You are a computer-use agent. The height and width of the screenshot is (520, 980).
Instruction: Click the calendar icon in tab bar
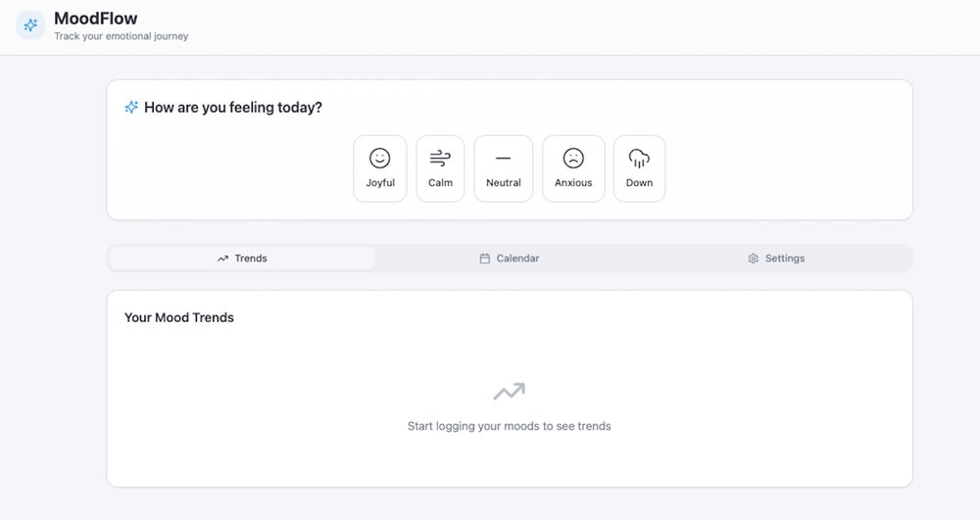(x=484, y=259)
